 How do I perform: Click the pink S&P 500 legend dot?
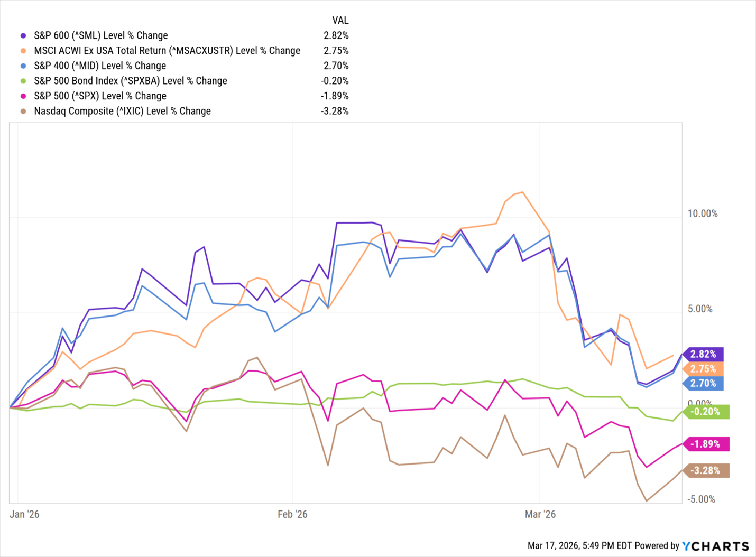[x=23, y=96]
